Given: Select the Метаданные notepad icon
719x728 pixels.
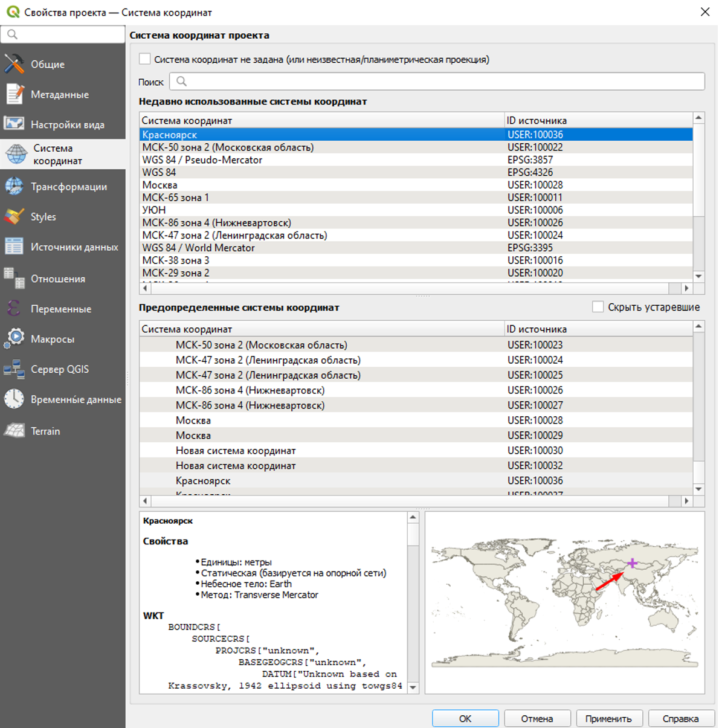Looking at the screenshot, I should tap(14, 94).
